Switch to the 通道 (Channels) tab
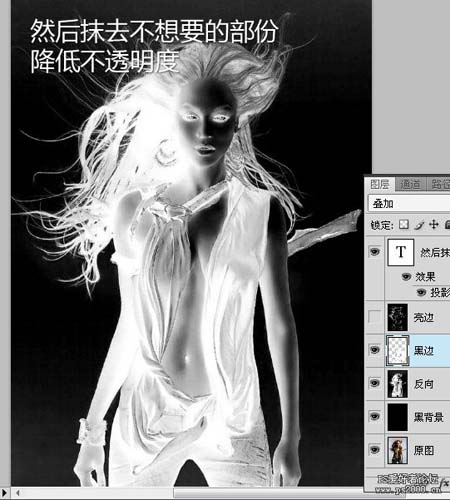The width and height of the screenshot is (450, 500). point(410,184)
